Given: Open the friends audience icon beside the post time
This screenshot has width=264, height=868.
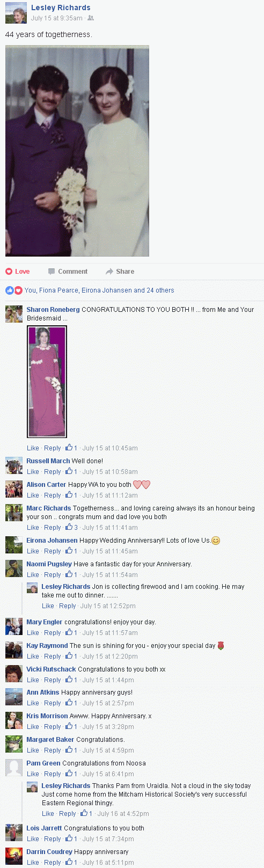Looking at the screenshot, I should tap(91, 18).
